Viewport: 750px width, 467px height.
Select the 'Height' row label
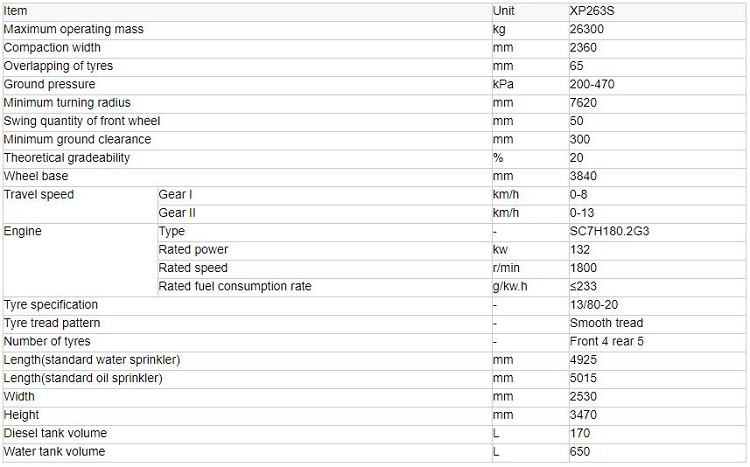click(x=22, y=415)
